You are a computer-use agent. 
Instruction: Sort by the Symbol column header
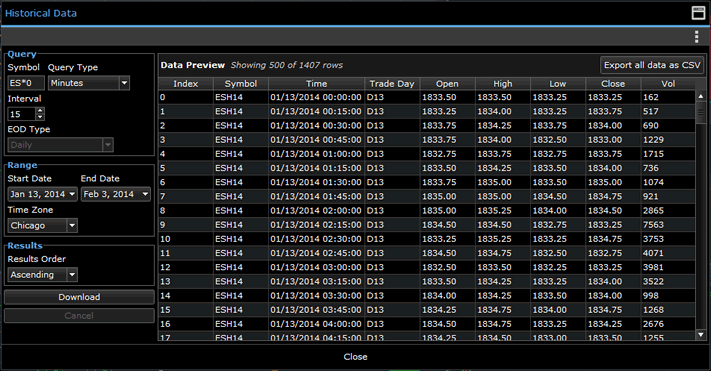[241, 84]
